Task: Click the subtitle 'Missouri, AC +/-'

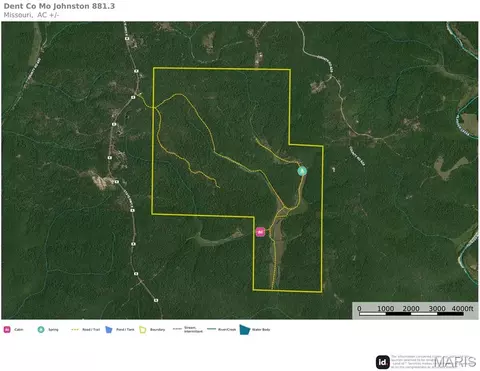Action: (x=31, y=15)
